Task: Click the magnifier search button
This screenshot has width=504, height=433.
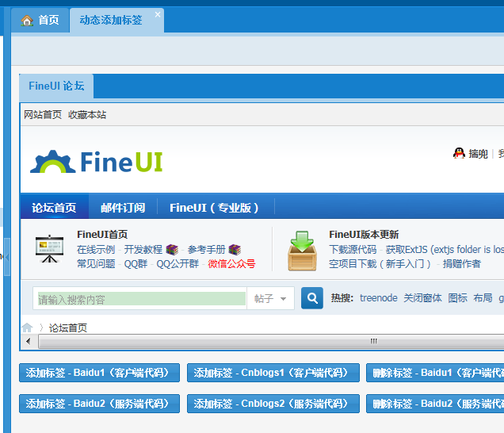Action: click(x=312, y=298)
